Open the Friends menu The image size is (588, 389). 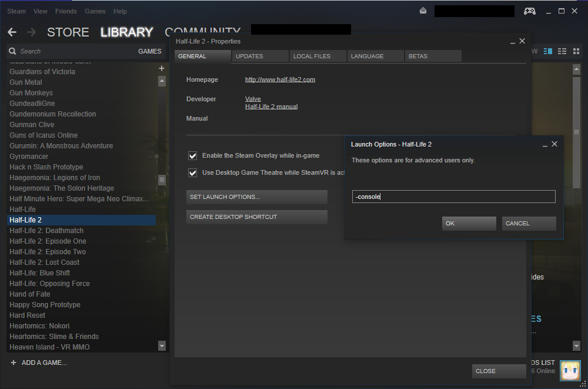66,11
